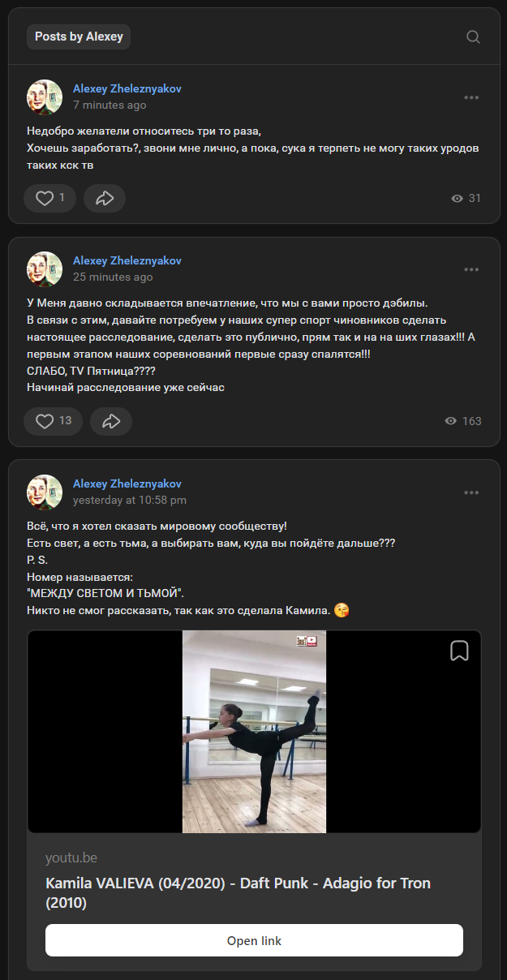Select the Posts by Alexey tab

pos(79,37)
